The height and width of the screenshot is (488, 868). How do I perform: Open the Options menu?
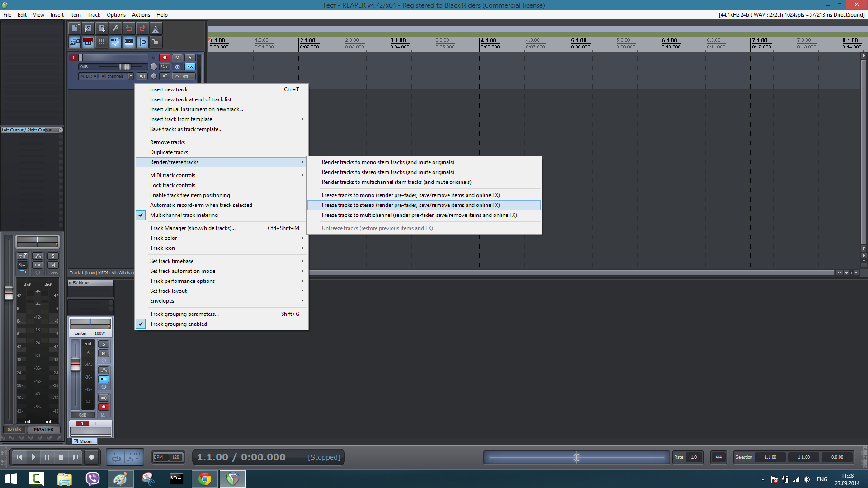click(x=116, y=15)
